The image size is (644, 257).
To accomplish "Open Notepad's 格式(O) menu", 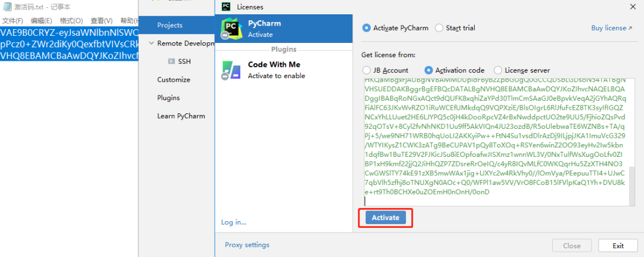I will coord(71,21).
